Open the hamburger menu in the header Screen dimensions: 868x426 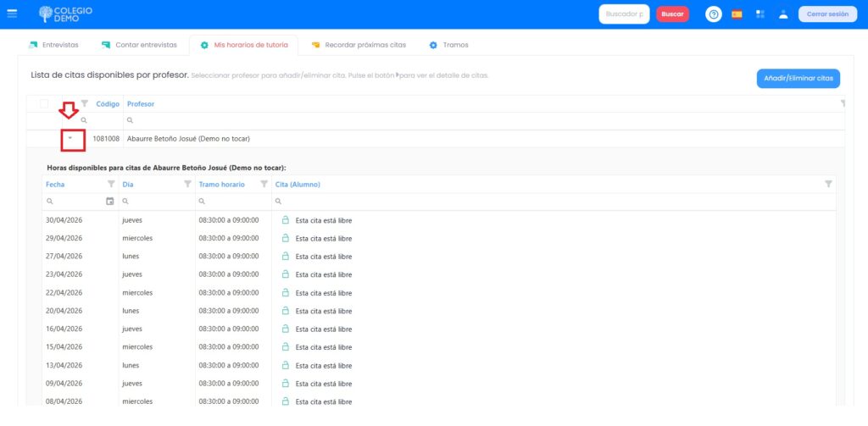coord(12,14)
